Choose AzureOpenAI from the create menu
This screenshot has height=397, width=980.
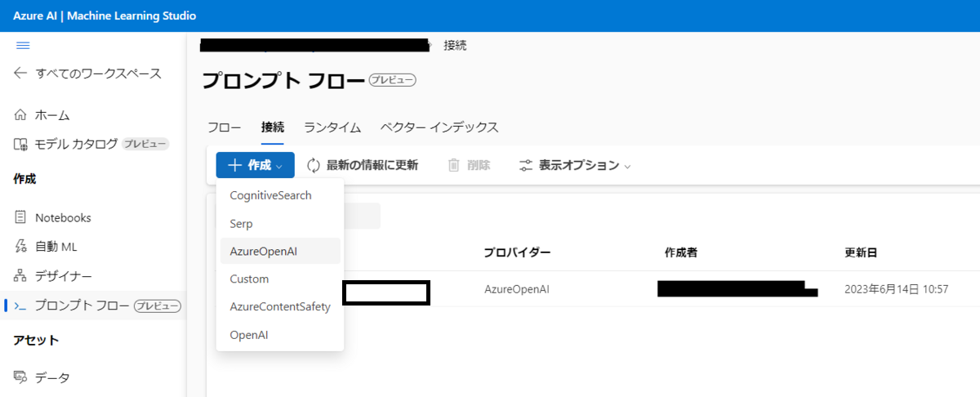pyautogui.click(x=280, y=251)
